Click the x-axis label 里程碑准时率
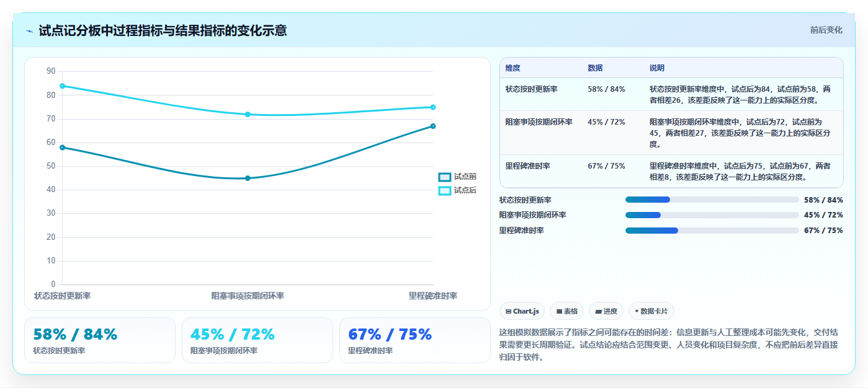 coord(433,296)
